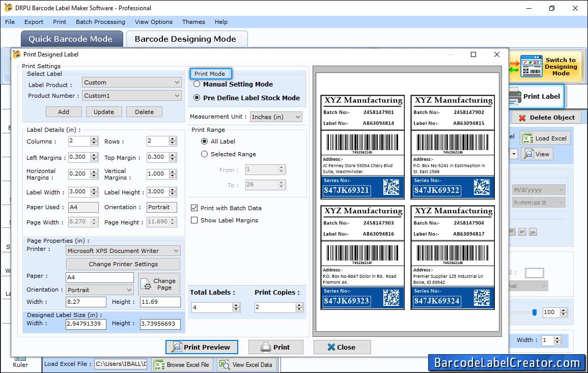Switch to Quick Barcode Mode tab
The height and width of the screenshot is (373, 588).
[72, 39]
